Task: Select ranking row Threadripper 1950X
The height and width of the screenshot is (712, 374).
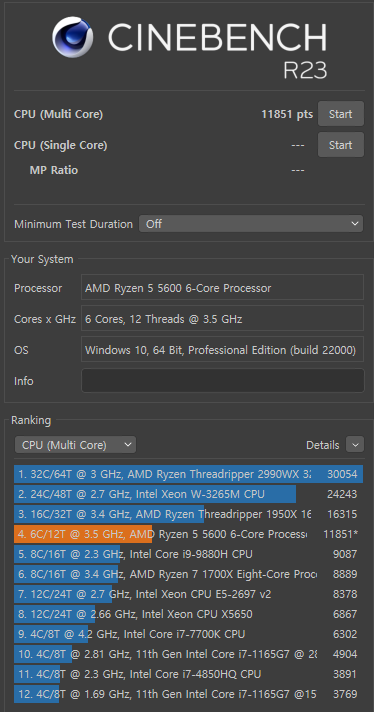Action: pos(188,514)
